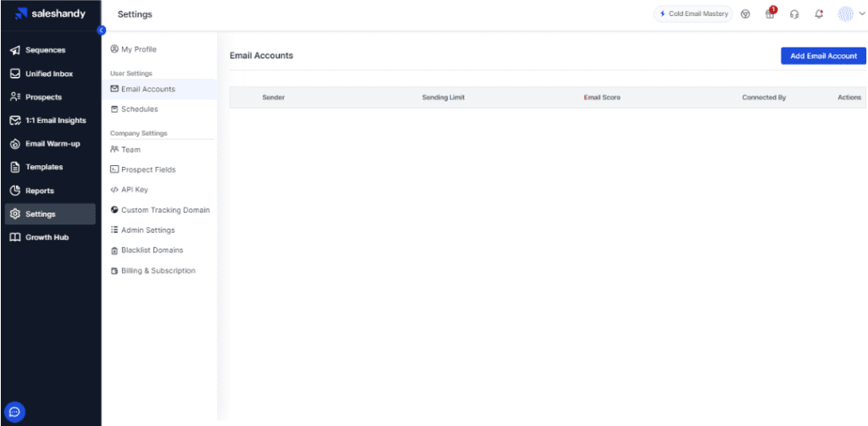Screen dimensions: 868x426
Task: Click the Unified Inbox tray icon
Action: pos(15,74)
